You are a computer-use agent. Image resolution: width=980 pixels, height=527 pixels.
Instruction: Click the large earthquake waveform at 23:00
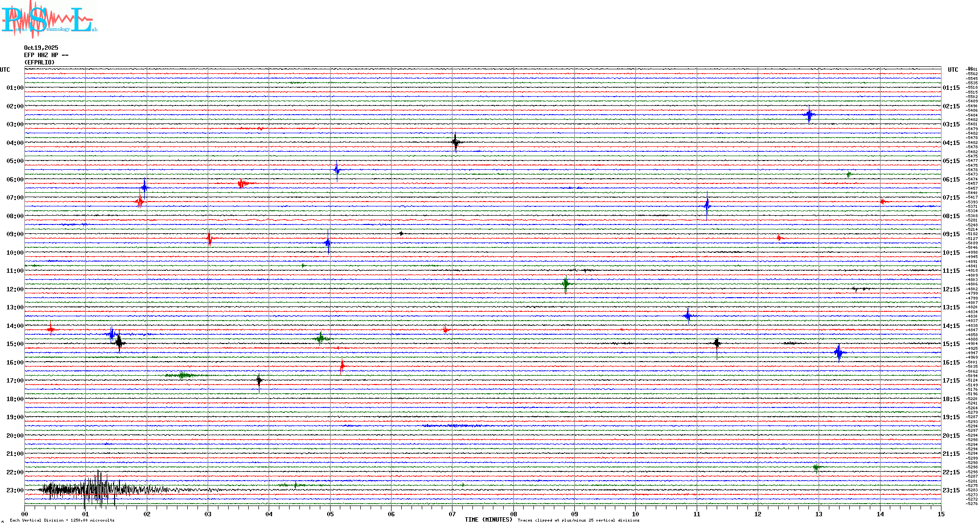coord(98,489)
